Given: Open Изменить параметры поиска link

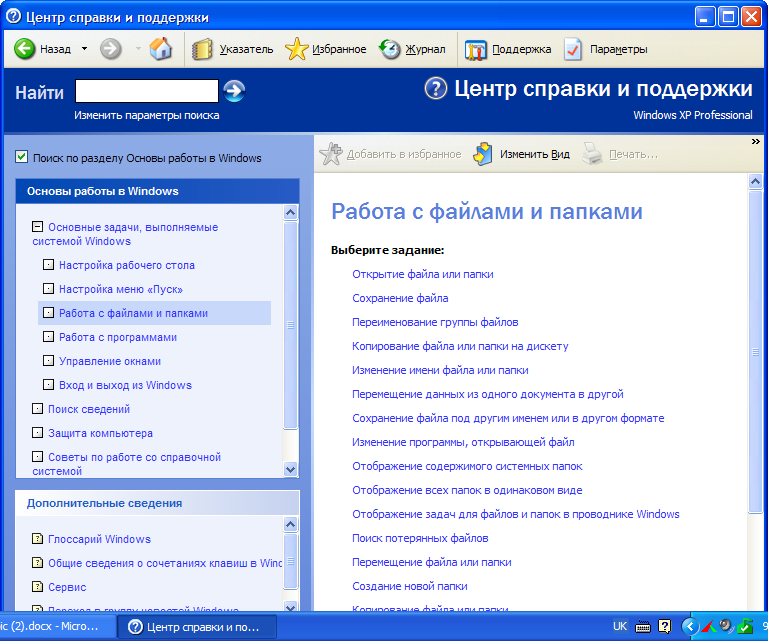Looking at the screenshot, I should click(x=146, y=116).
